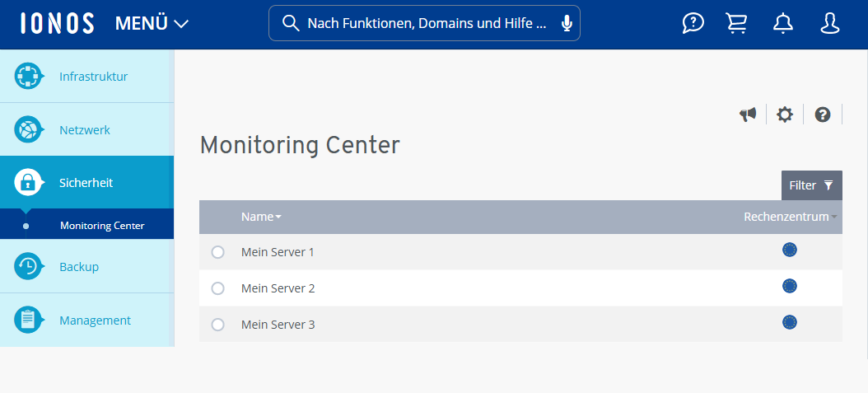Click the 'Mein Server 3' name text
Screen dimensions: 868x393
pos(278,325)
